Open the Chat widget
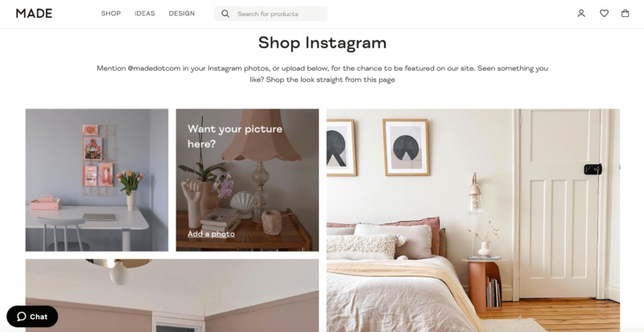Screen dimensions: 644x332 point(32,317)
